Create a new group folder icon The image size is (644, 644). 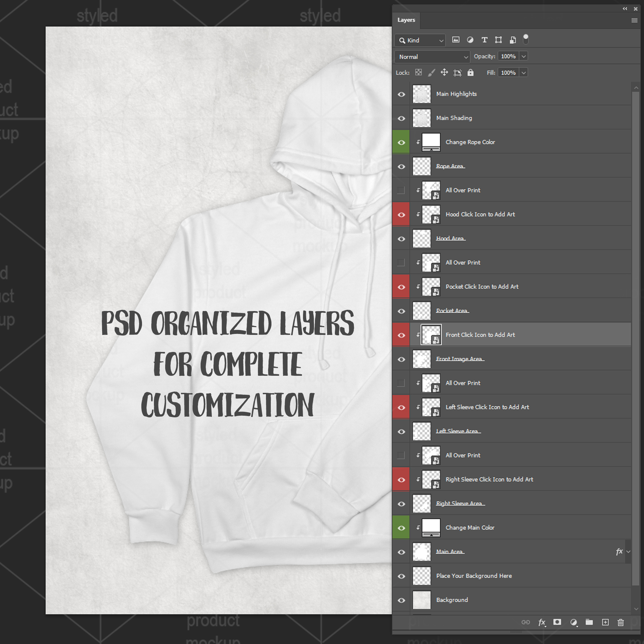(589, 622)
